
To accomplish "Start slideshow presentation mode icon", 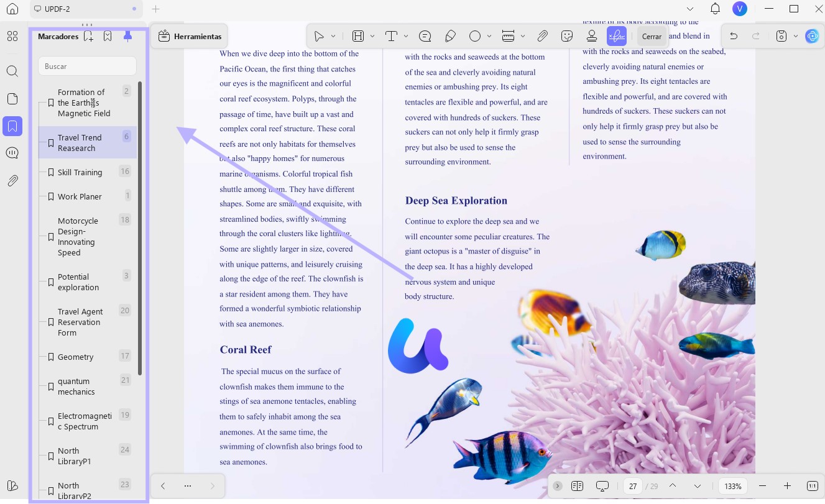I will [x=602, y=486].
